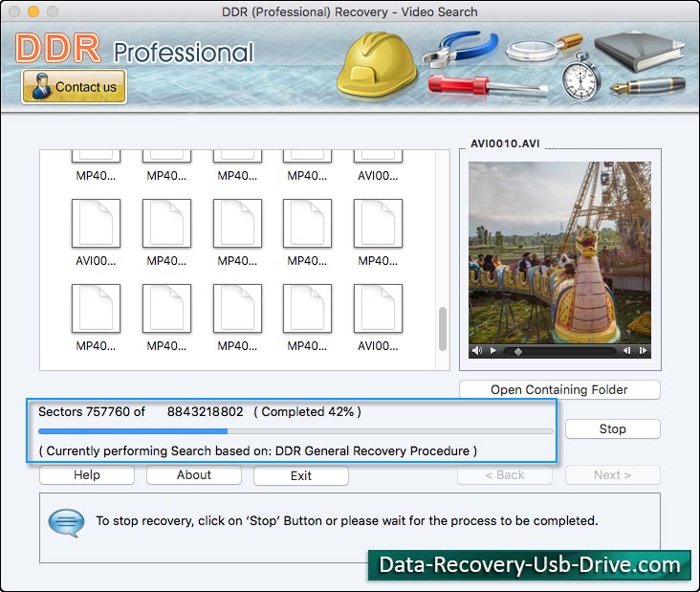The image size is (700, 592).
Task: Click the About button
Action: click(x=194, y=475)
